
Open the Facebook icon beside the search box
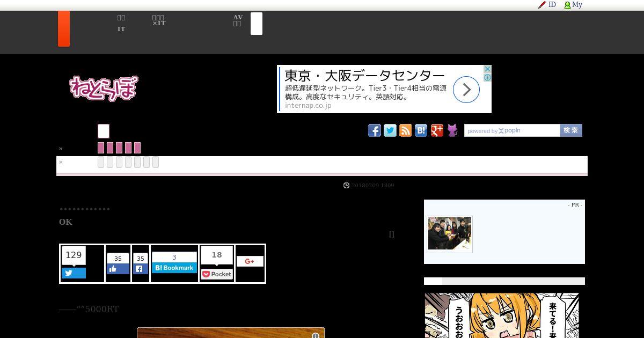[x=375, y=130]
